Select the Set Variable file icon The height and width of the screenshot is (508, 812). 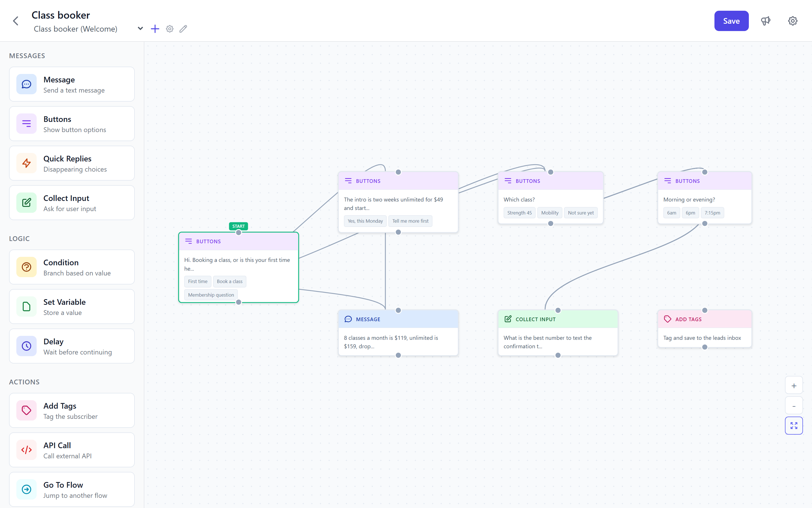click(27, 306)
